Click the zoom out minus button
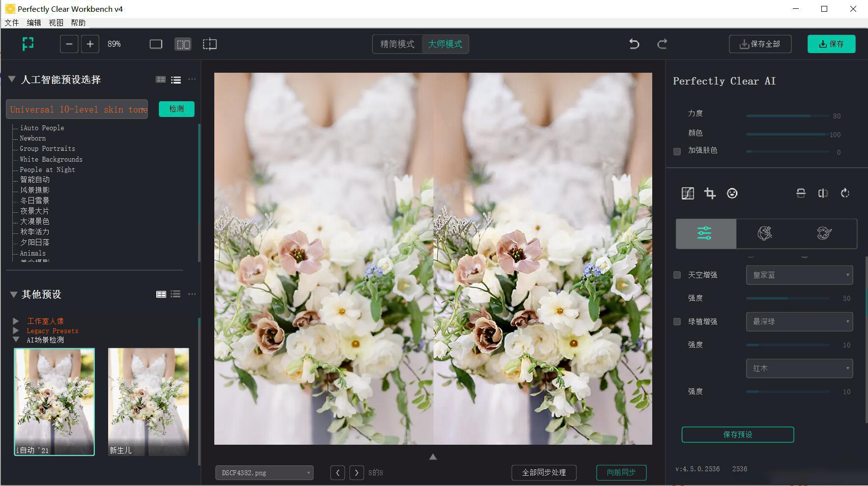 pos(69,44)
